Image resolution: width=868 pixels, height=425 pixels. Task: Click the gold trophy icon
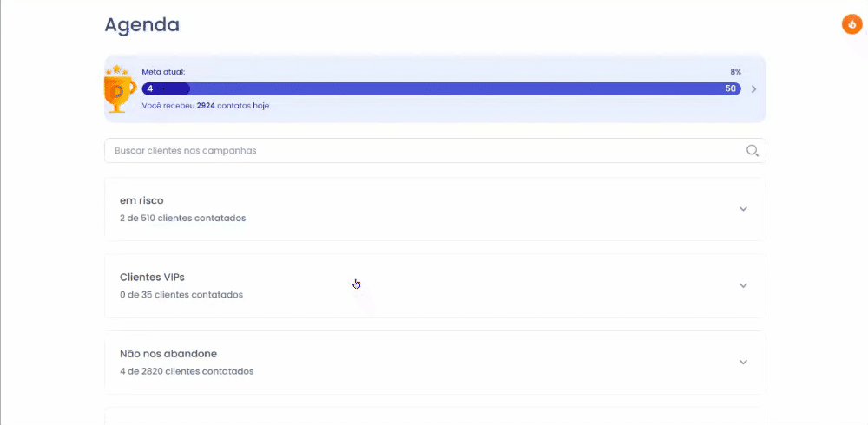[119, 88]
